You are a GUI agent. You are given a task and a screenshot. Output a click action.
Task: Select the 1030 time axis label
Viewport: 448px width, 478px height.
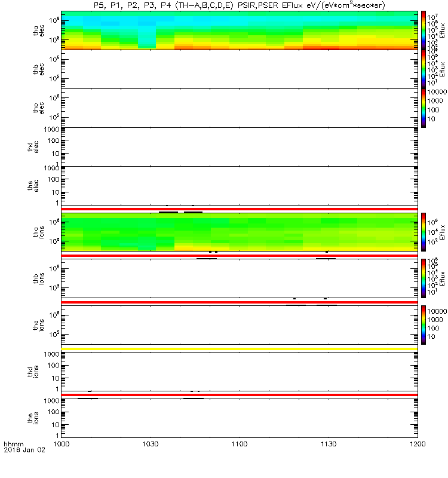pyautogui.click(x=151, y=444)
